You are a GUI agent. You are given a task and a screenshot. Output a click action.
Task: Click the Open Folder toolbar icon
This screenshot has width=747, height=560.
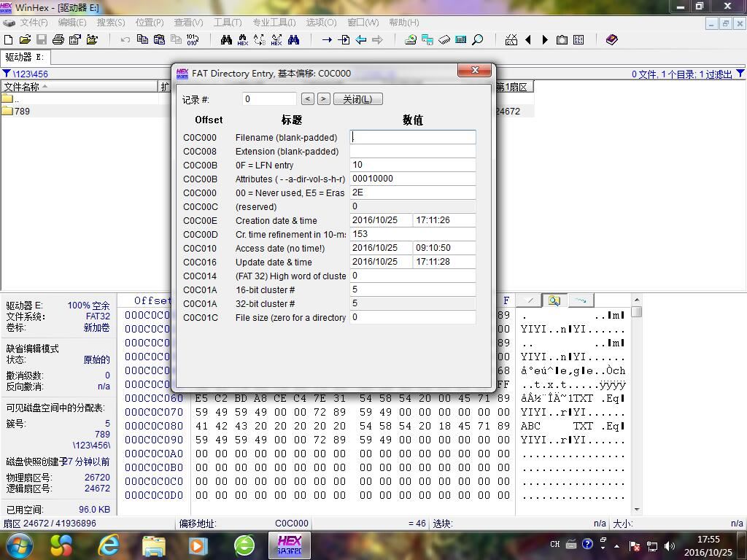92,40
